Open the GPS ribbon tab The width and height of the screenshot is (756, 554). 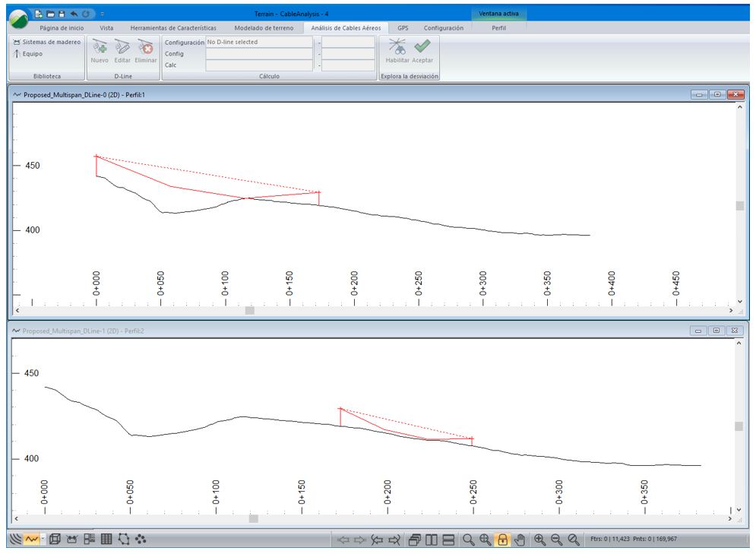[403, 27]
